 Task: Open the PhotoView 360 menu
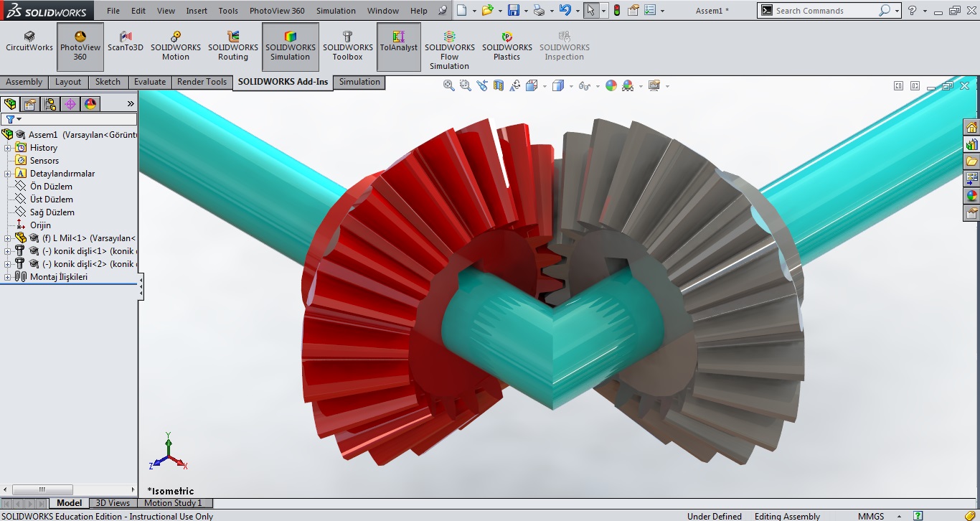(x=277, y=11)
